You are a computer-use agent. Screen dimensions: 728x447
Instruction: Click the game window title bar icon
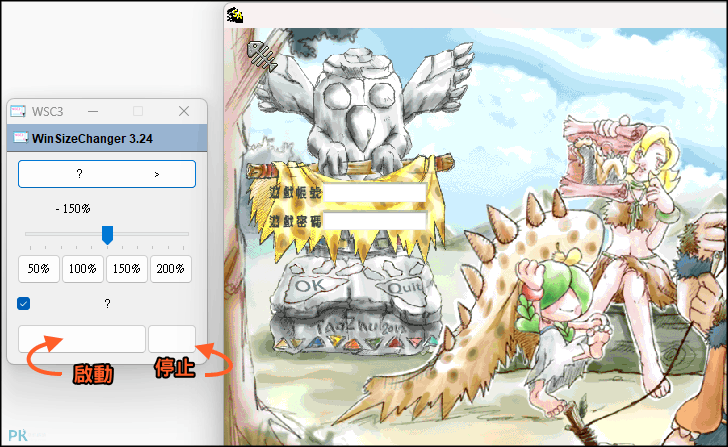pos(235,15)
